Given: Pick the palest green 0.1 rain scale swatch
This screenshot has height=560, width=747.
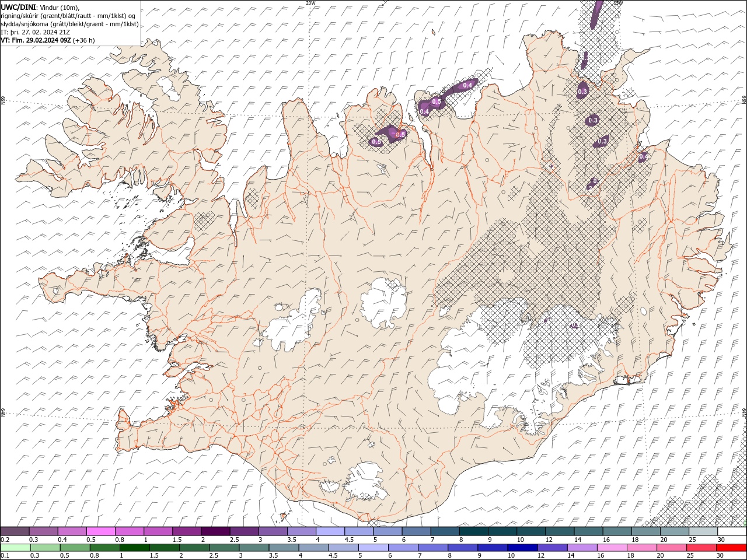Looking at the screenshot, I should click(15, 548).
